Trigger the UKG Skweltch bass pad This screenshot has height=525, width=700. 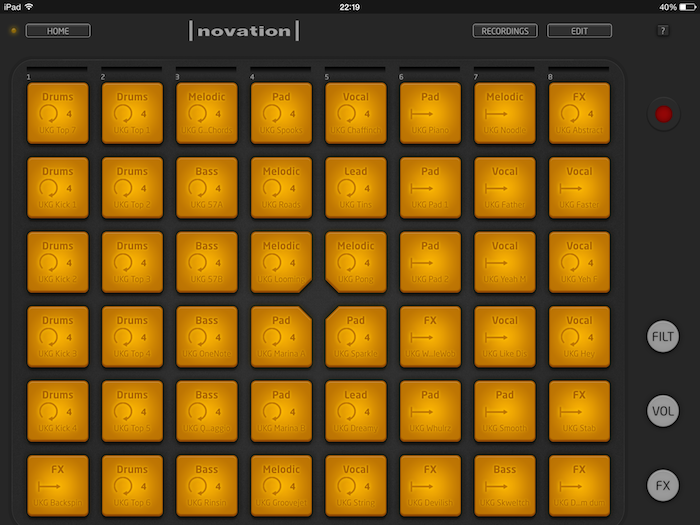pos(505,486)
